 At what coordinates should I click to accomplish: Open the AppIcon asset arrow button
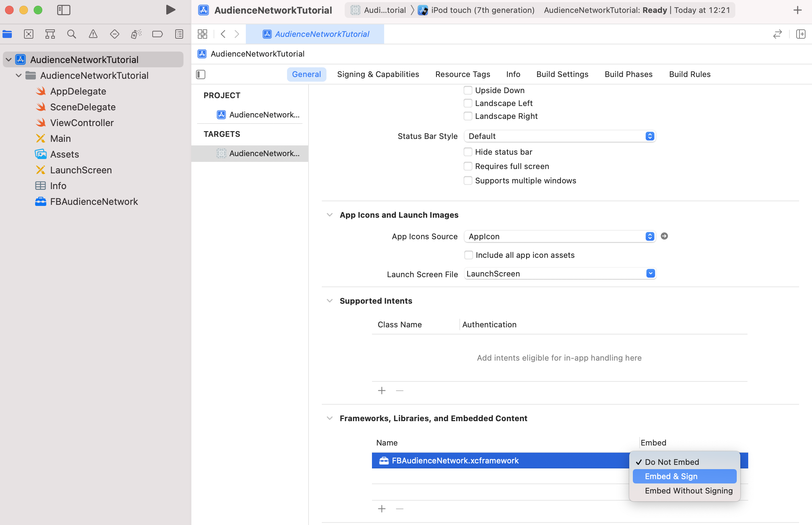click(x=664, y=236)
